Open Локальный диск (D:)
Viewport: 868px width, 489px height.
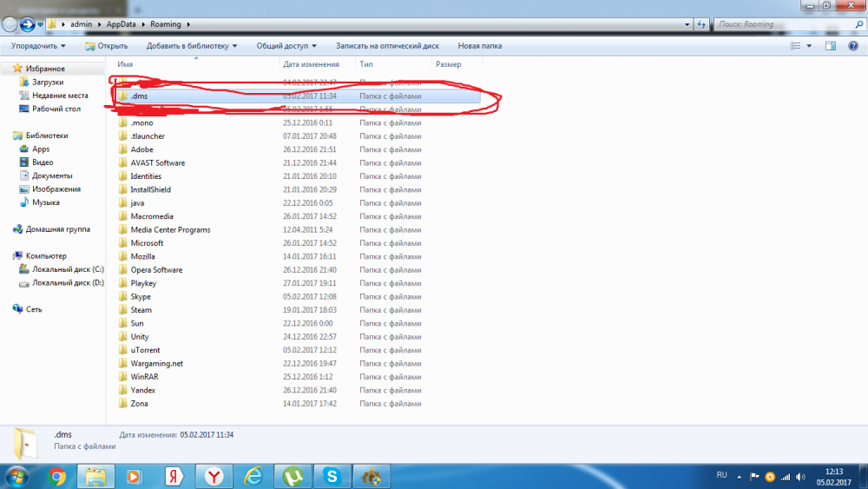[68, 282]
